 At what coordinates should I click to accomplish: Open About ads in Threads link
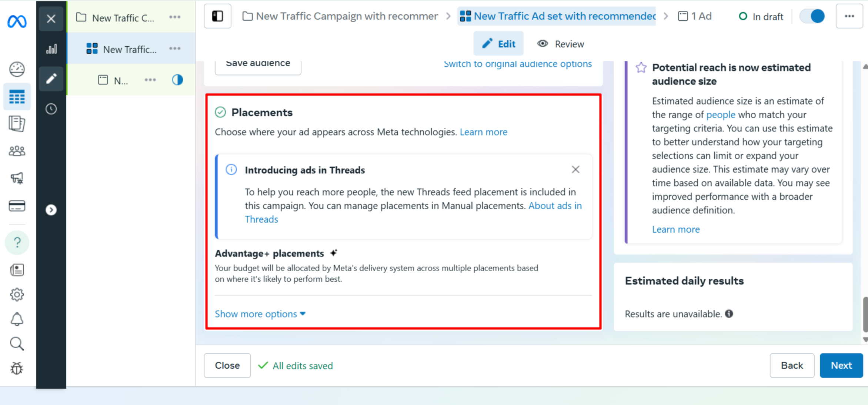point(555,206)
